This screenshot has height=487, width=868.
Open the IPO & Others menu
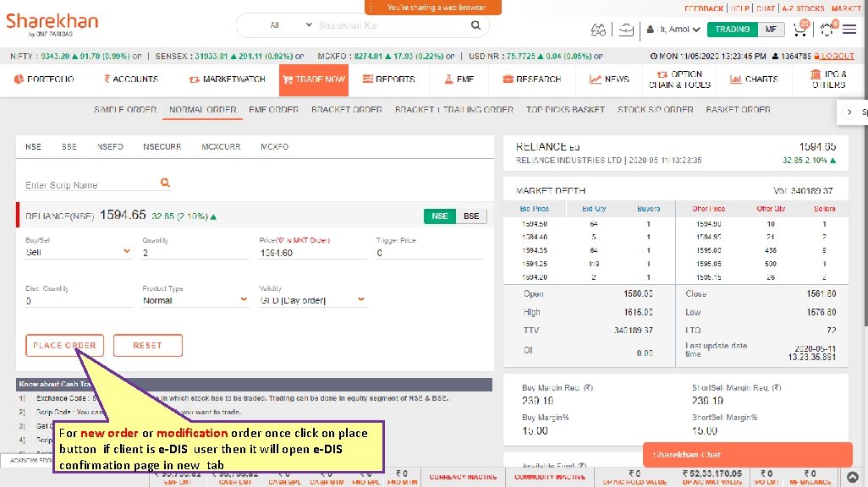click(x=829, y=79)
